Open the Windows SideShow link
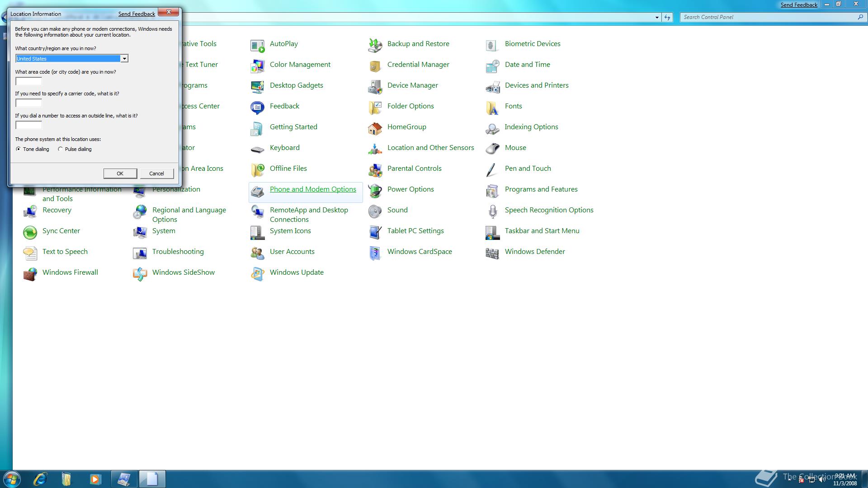The width and height of the screenshot is (868, 488). point(183,272)
